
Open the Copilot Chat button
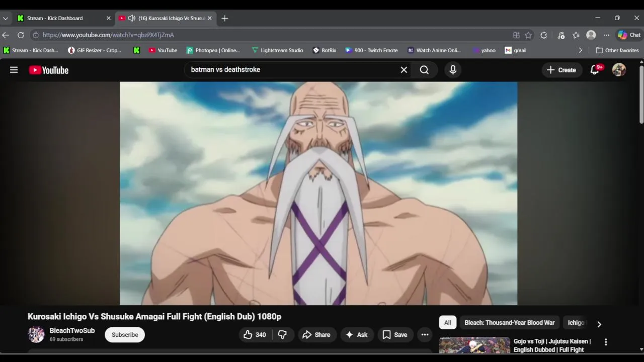pyautogui.click(x=629, y=35)
